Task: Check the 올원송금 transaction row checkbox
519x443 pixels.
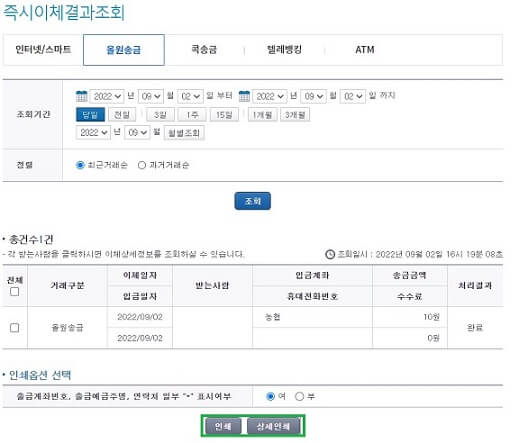Action: click(x=15, y=328)
